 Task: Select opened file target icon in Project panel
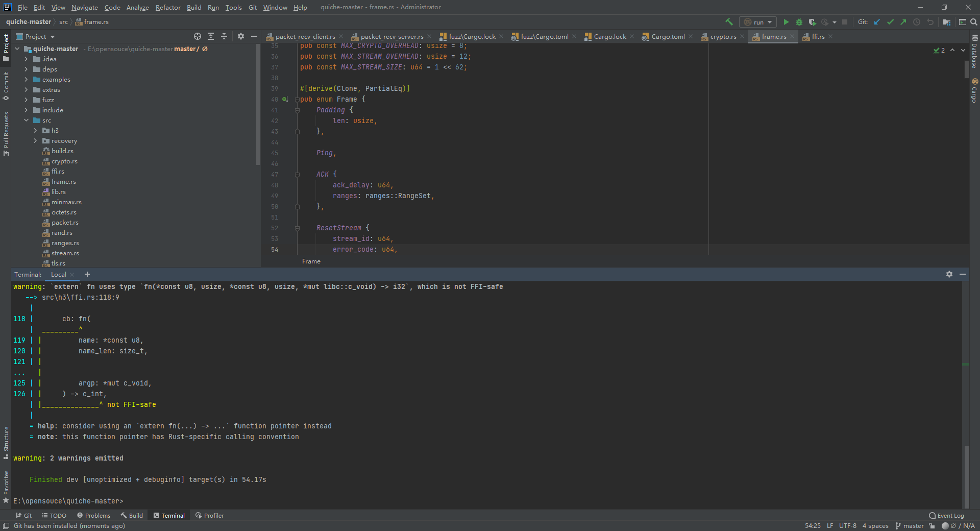pos(198,36)
